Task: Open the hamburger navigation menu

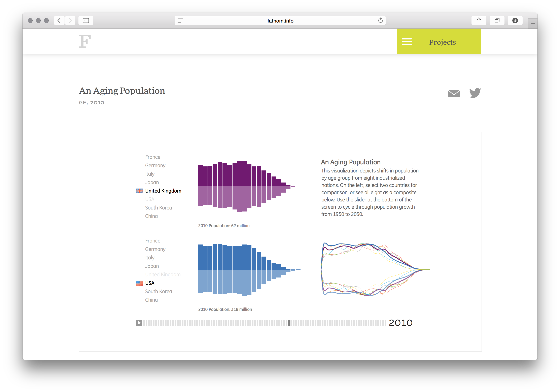Action: point(407,41)
